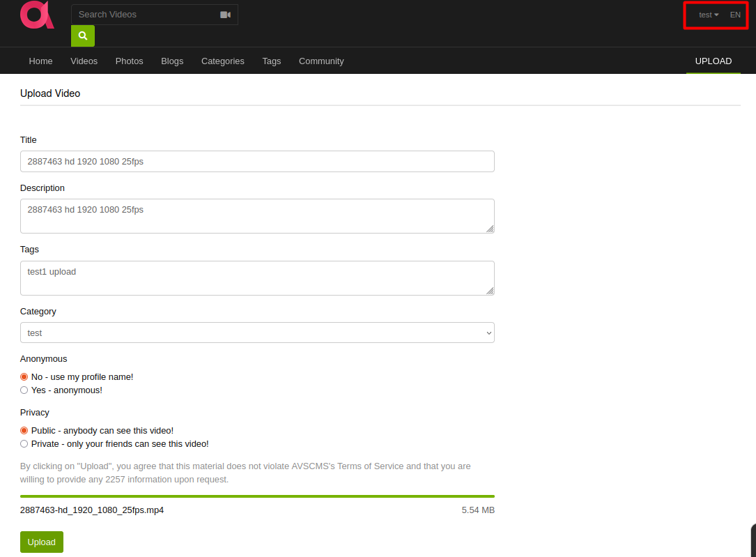Switch language via the EN icon

735,14
